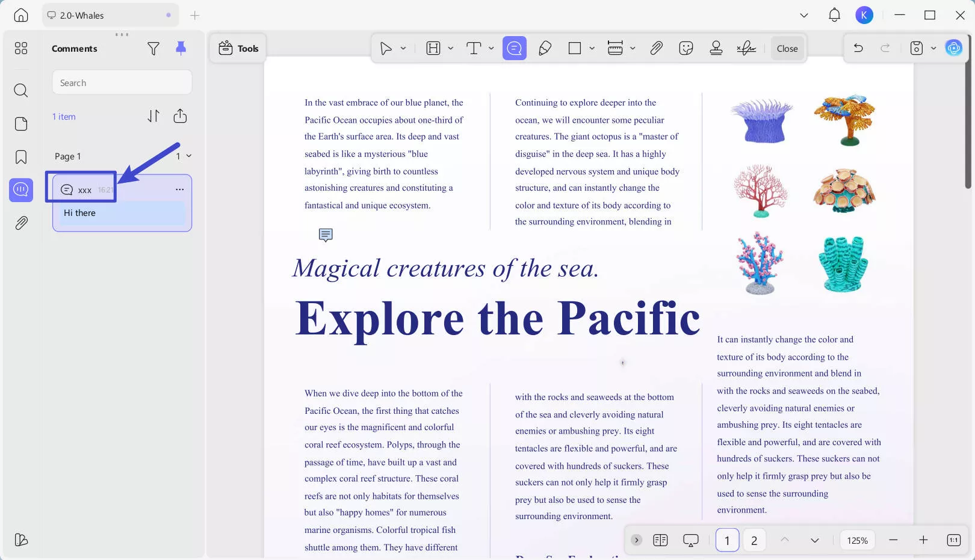Open the Tools menu
The width and height of the screenshot is (975, 560).
tap(238, 48)
